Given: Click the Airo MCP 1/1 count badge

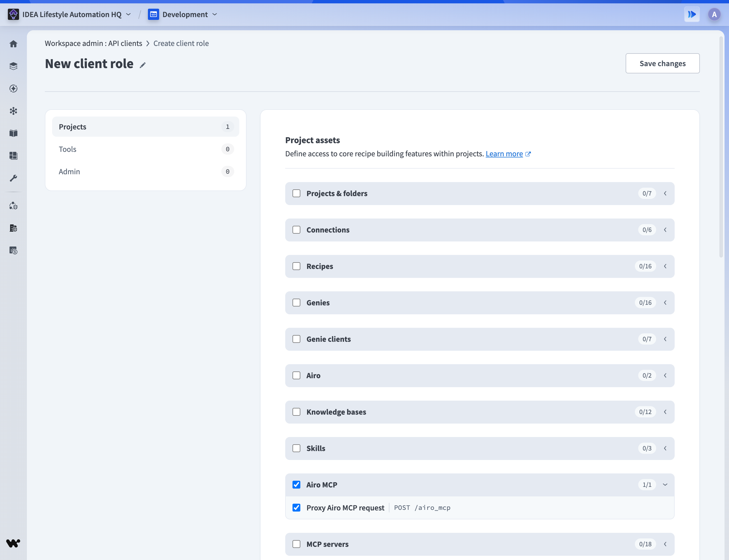Looking at the screenshot, I should 647,485.
